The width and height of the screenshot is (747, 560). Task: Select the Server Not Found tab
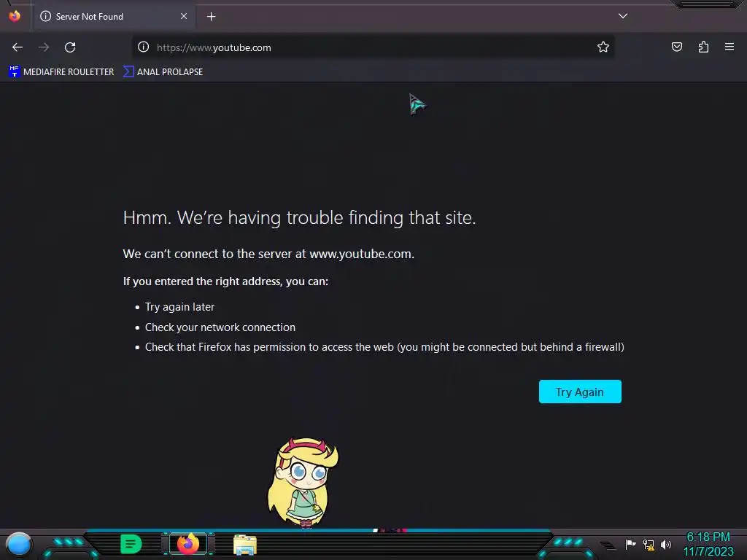click(113, 16)
